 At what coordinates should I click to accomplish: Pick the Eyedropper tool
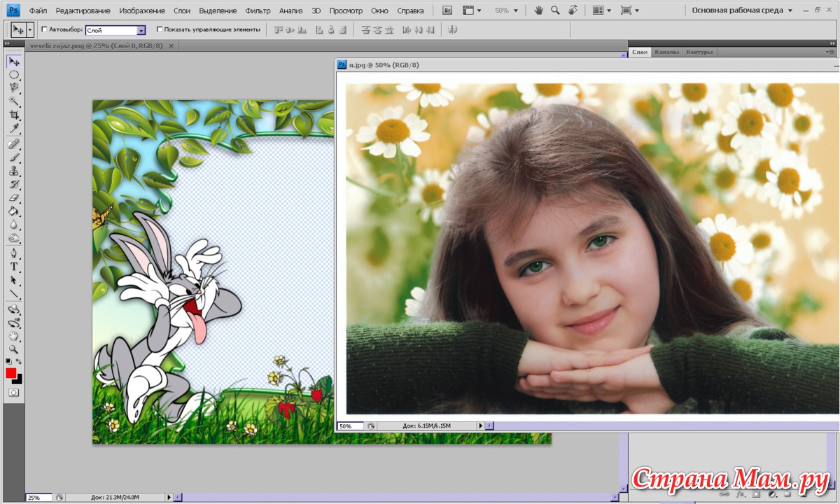point(13,129)
